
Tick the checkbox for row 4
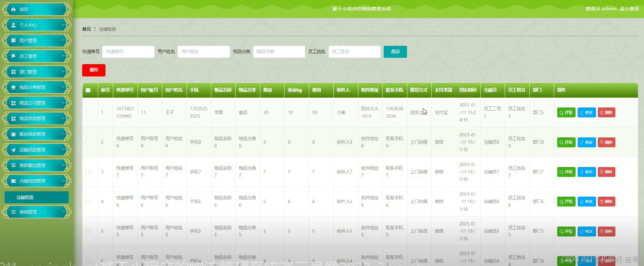(88, 202)
